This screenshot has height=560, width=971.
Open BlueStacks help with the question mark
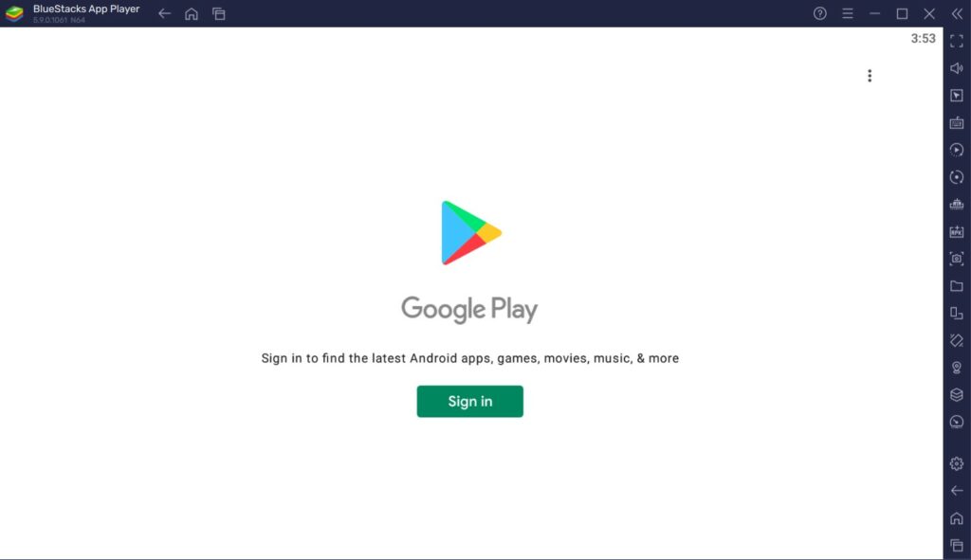(820, 13)
